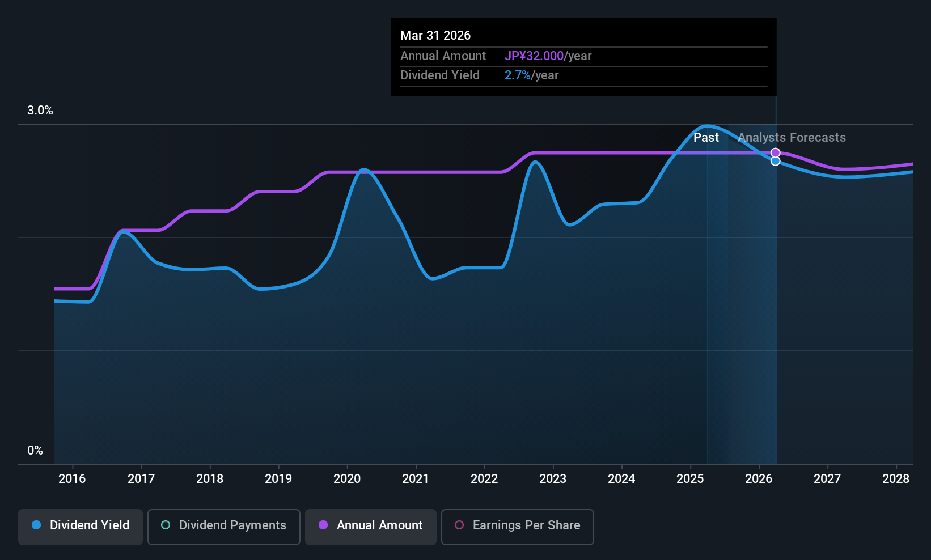Toggle the Dividend Yield legend series
Viewport: 931px width, 560px height.
[x=81, y=527]
